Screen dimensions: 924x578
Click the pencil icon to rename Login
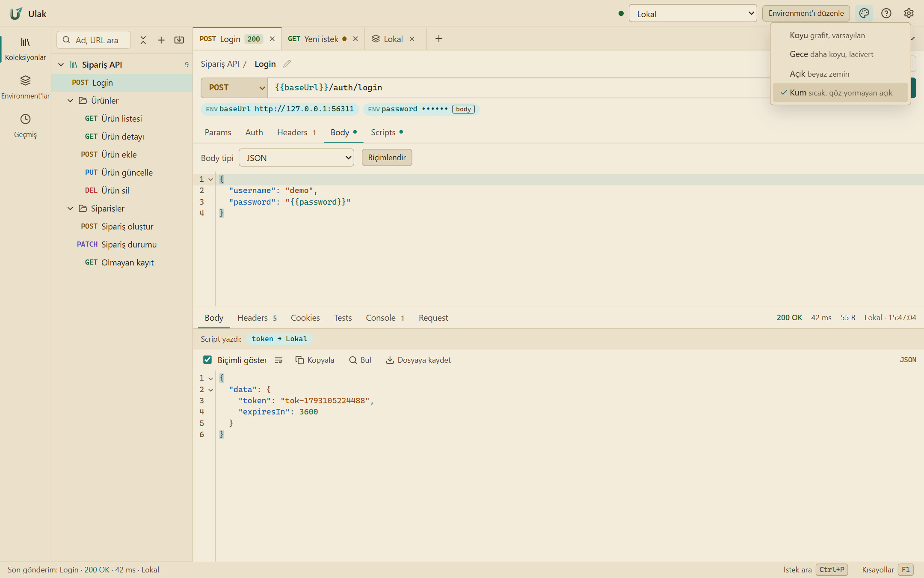coord(287,64)
